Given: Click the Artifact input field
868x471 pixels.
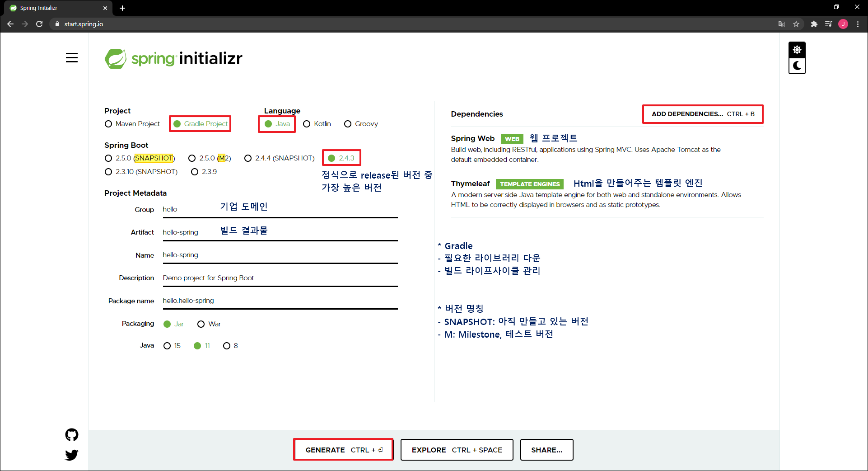Looking at the screenshot, I should 280,232.
